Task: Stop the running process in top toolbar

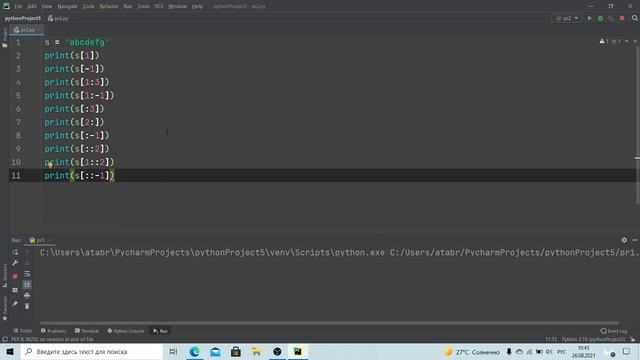Action: coord(622,18)
